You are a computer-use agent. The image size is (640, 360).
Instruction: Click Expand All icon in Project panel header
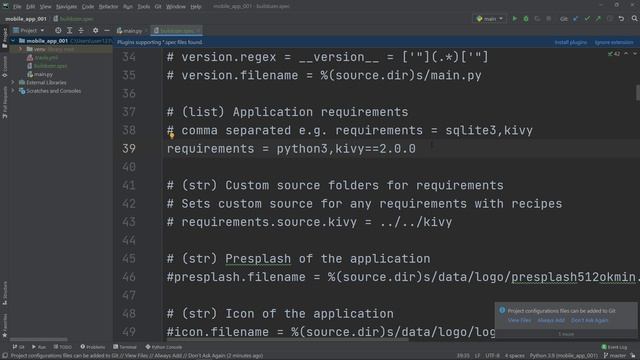point(69,30)
